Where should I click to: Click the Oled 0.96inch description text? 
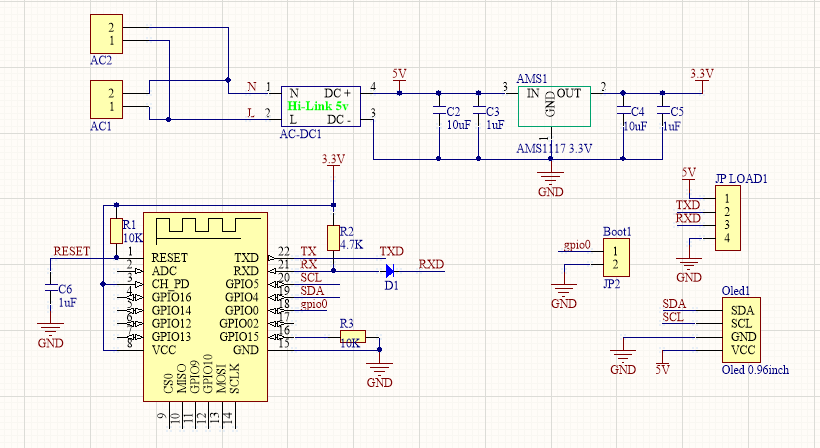[x=755, y=370]
